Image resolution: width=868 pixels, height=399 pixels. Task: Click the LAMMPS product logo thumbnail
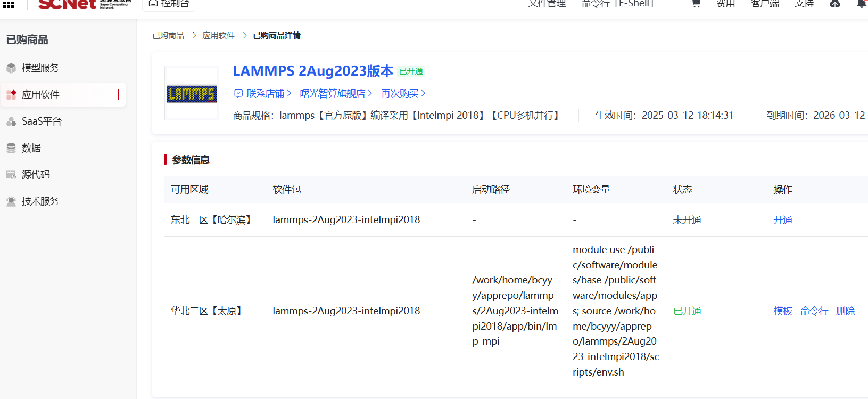(x=192, y=94)
